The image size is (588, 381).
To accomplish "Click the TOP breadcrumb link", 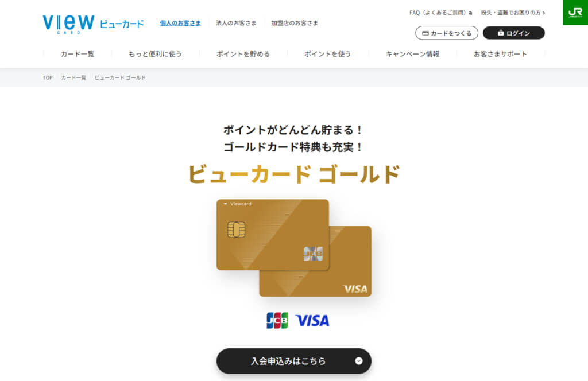I will pos(48,78).
